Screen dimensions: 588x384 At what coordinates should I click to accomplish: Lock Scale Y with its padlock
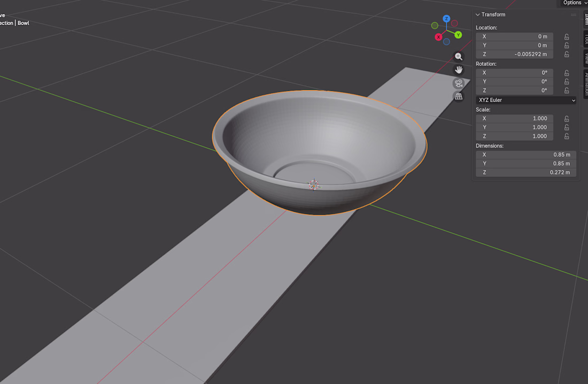coord(567,127)
